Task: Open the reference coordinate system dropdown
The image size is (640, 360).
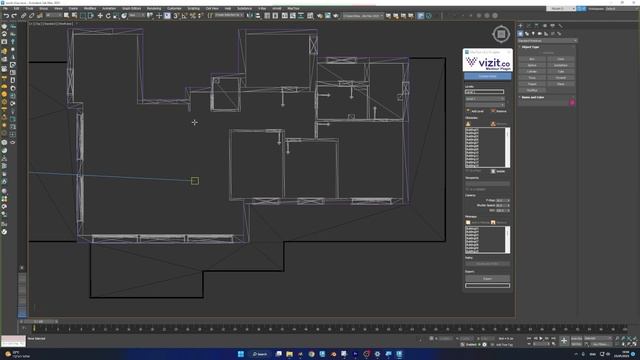Action: coord(137,16)
